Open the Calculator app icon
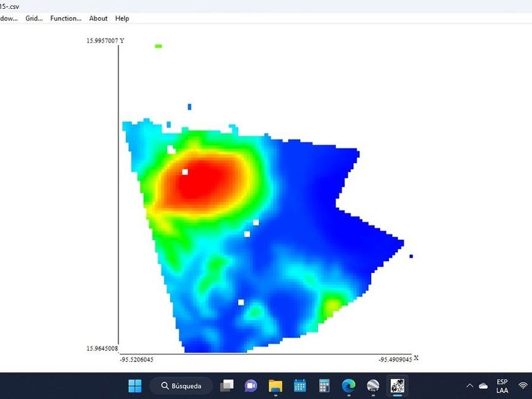 [x=324, y=386]
